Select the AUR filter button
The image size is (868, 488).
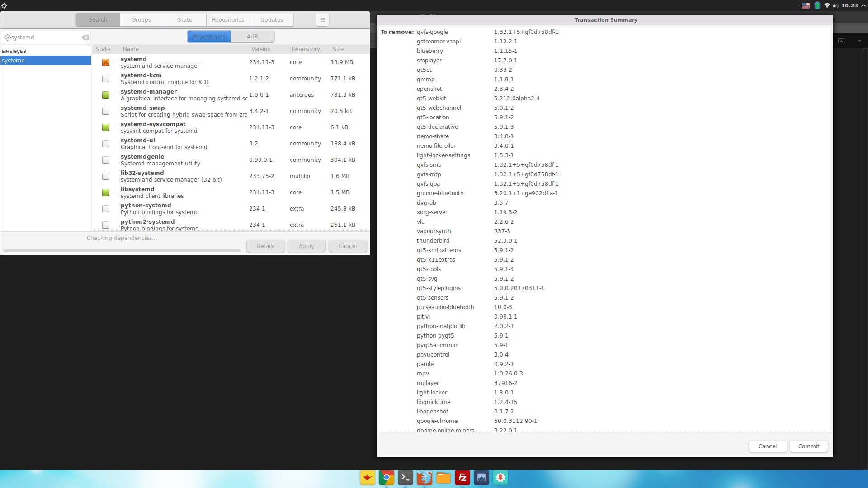point(253,37)
